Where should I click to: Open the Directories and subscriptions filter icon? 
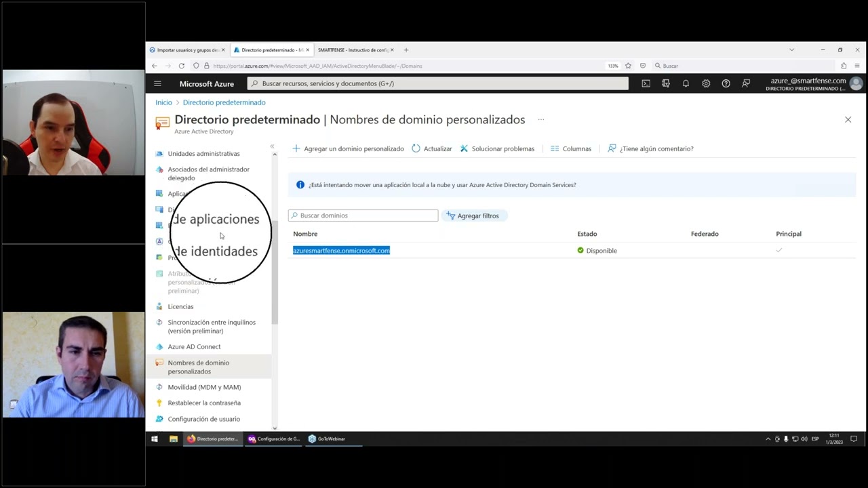click(666, 83)
